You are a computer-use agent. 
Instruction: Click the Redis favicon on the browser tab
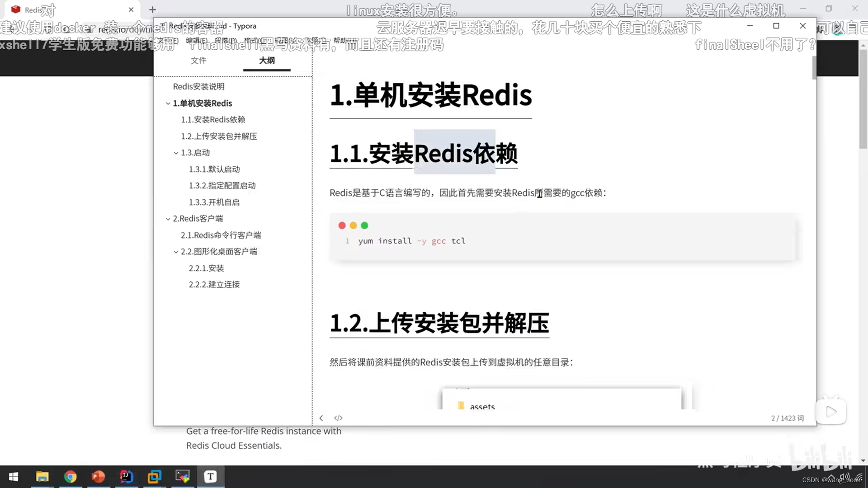coord(15,9)
